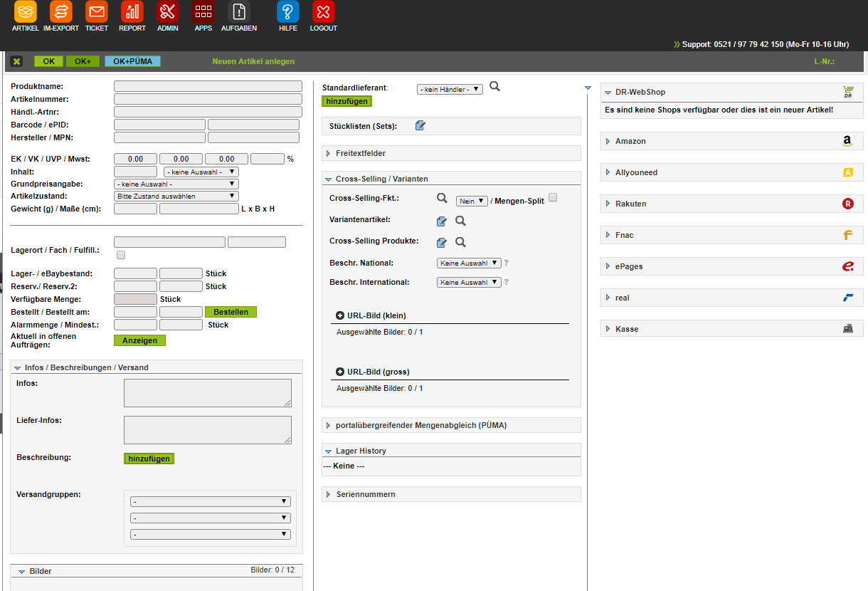Click the DR-WebShop cart icon

coord(847,92)
